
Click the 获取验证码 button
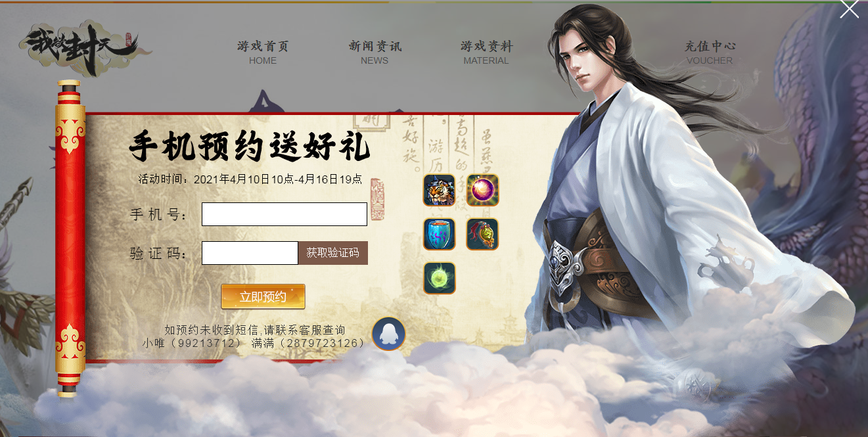333,253
